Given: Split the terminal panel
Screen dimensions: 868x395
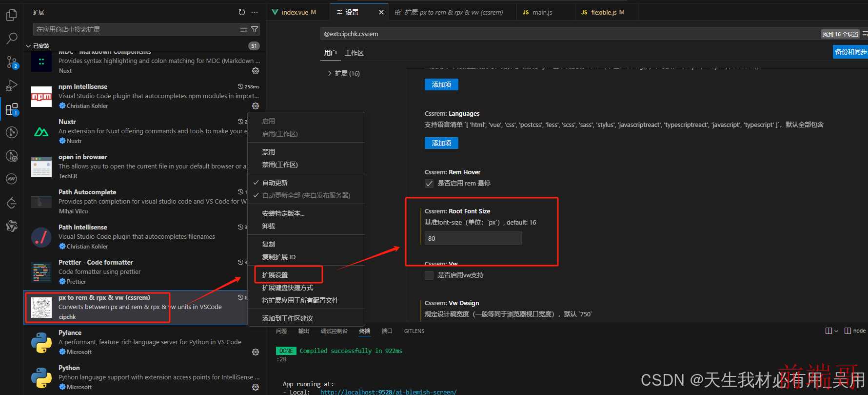Looking at the screenshot, I should tap(829, 331).
